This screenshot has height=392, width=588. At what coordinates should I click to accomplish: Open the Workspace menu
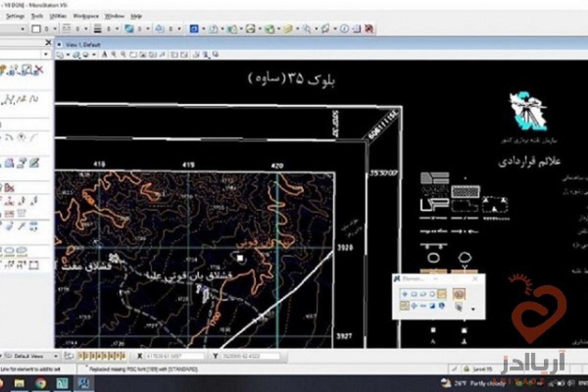[86, 16]
